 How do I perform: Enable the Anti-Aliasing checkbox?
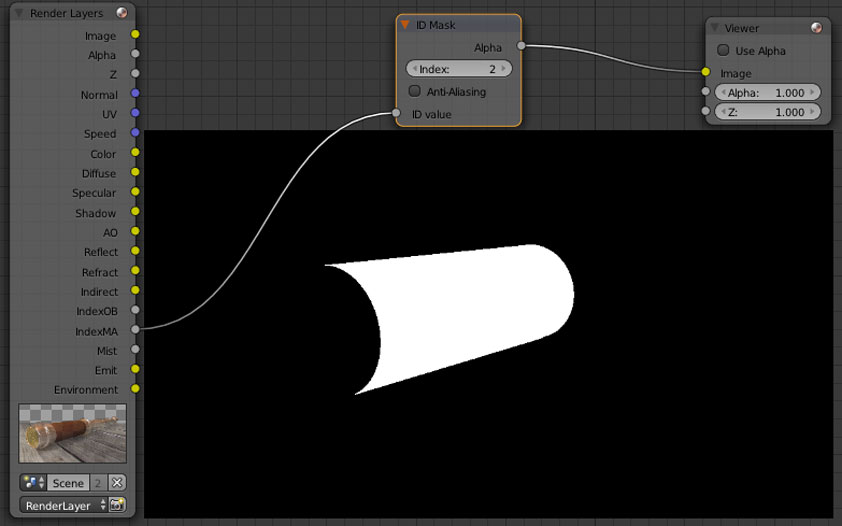point(415,92)
